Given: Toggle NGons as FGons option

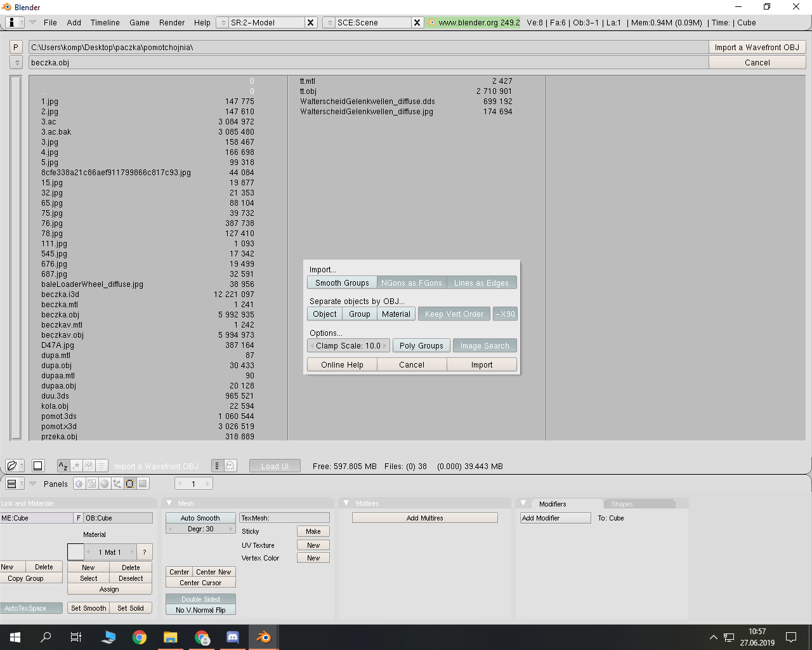Looking at the screenshot, I should (x=412, y=282).
